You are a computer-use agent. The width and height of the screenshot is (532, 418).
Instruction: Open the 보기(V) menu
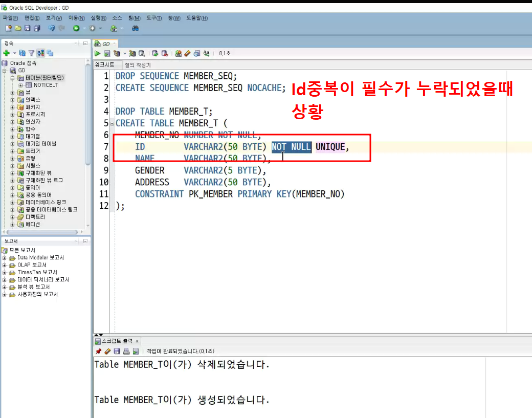click(54, 18)
